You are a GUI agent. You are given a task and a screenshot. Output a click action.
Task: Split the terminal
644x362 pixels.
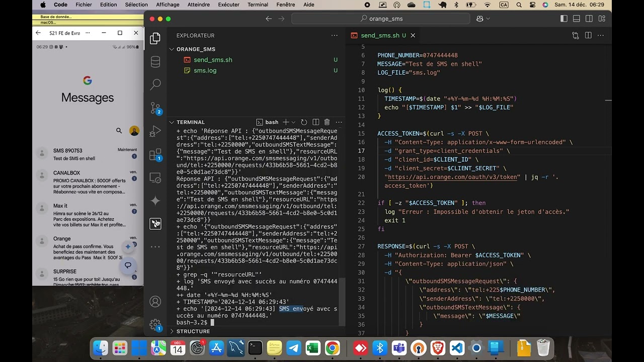tap(316, 122)
